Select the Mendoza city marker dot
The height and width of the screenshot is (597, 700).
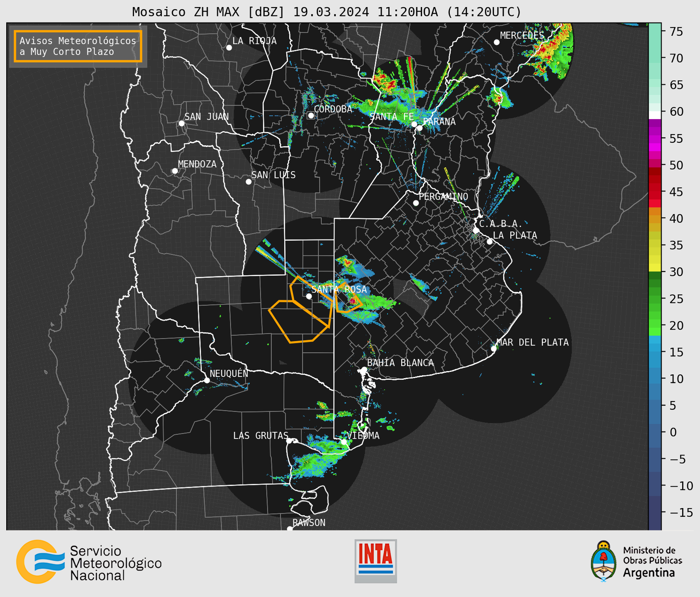pos(175,171)
